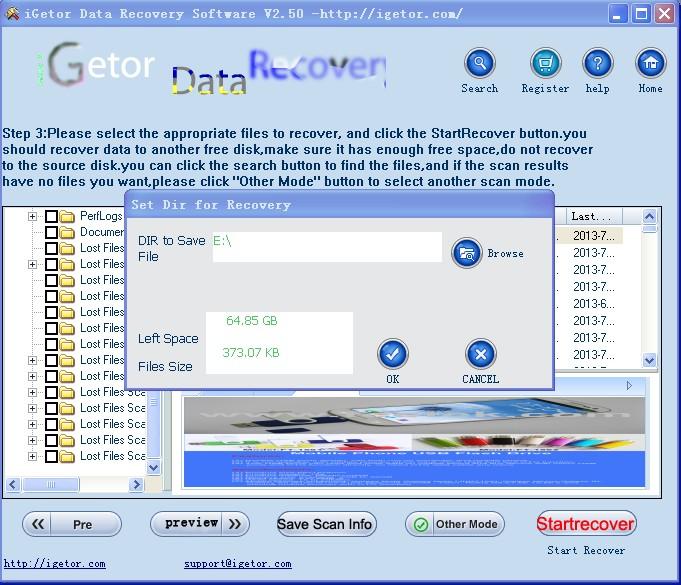Click the folder tree horizontal scrollbar thumb

51,484
